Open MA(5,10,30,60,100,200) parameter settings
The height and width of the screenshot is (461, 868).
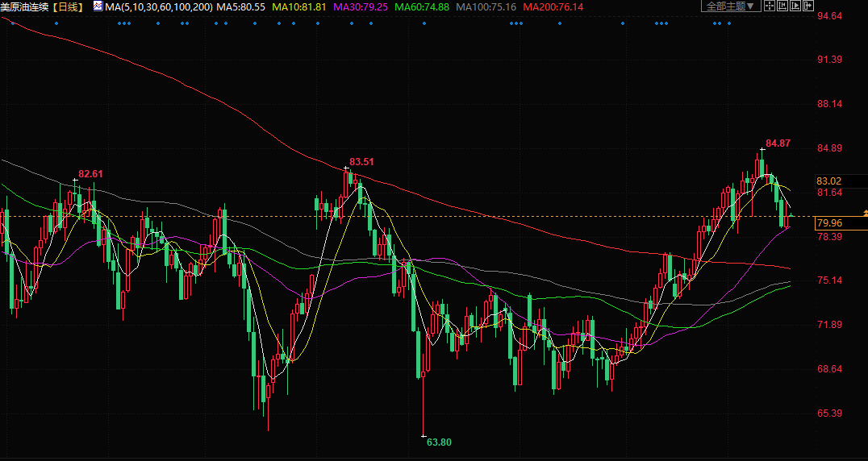coord(159,6)
